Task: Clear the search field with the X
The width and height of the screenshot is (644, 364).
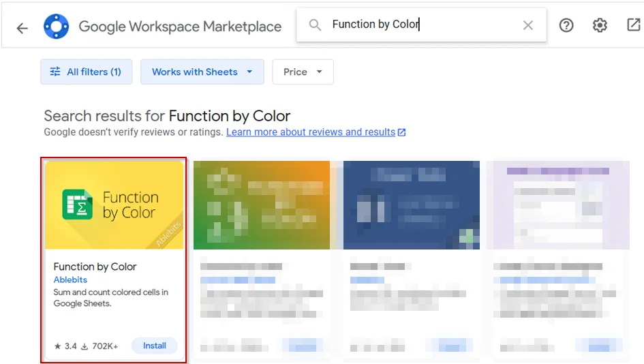Action: (527, 25)
